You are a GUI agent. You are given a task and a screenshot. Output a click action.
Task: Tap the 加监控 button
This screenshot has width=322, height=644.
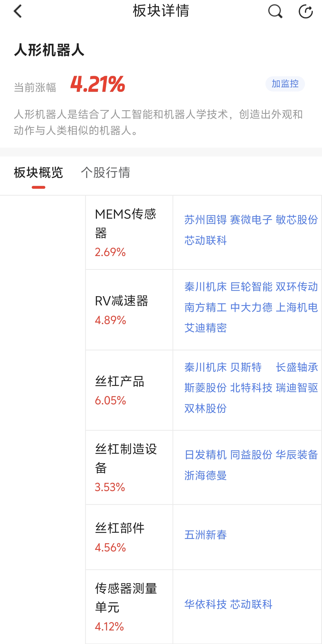click(x=285, y=84)
